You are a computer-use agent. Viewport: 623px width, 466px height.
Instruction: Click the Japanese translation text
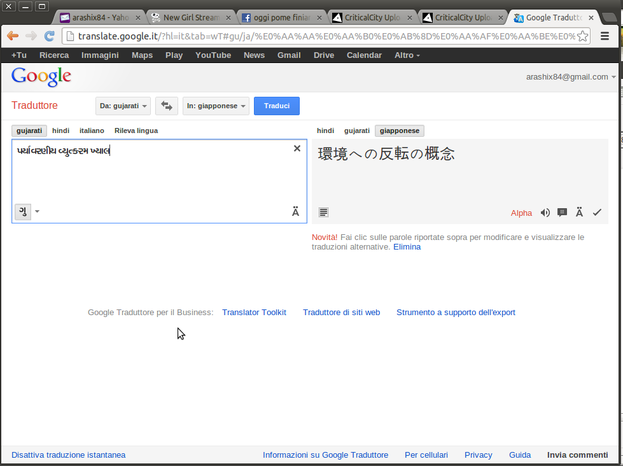pos(386,153)
